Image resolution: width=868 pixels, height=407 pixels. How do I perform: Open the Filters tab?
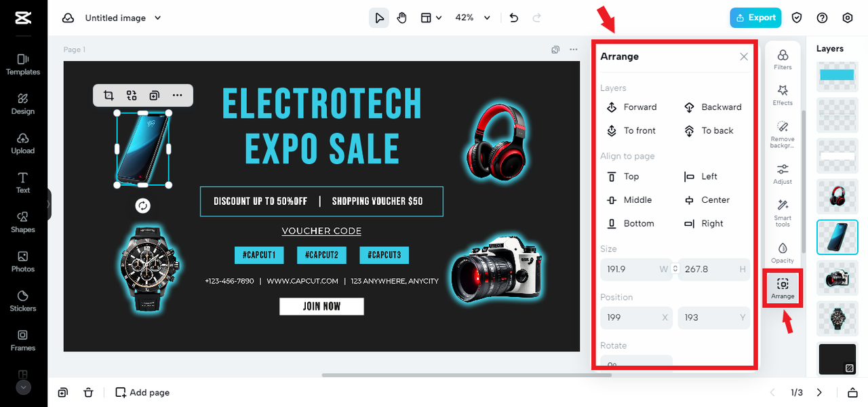783,59
